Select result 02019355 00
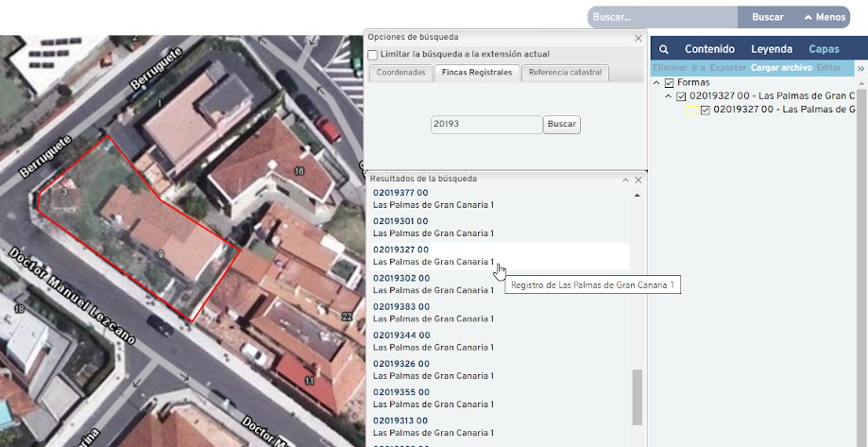 [x=400, y=392]
